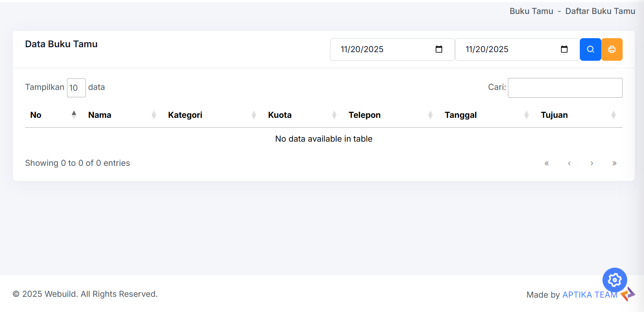
Task: Go to previous page arrow
Action: point(569,163)
